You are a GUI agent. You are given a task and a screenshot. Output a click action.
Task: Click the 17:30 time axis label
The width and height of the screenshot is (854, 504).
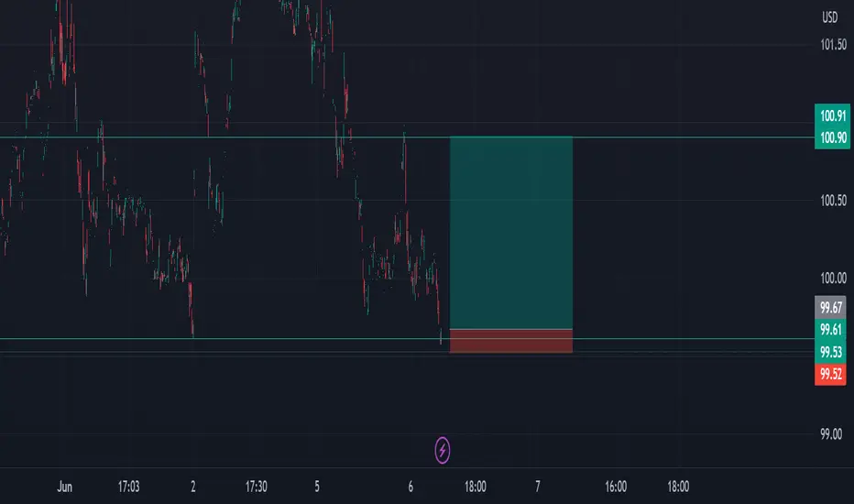click(256, 487)
